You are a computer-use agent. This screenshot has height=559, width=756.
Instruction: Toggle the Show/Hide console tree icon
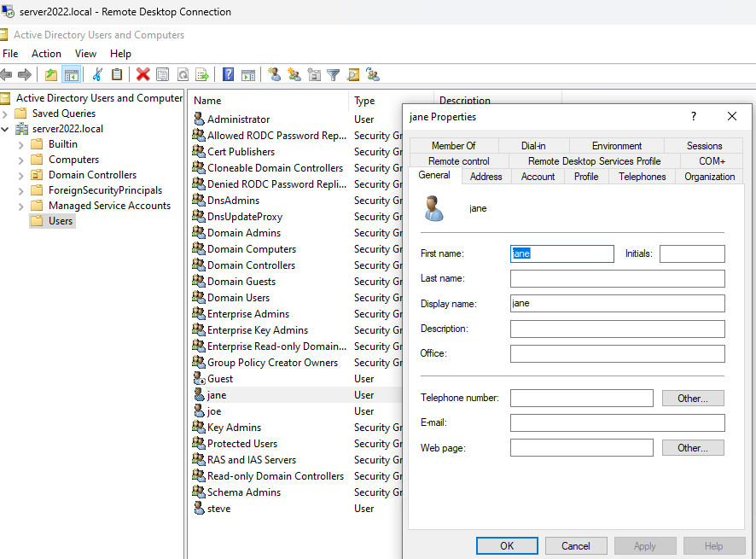click(x=72, y=75)
